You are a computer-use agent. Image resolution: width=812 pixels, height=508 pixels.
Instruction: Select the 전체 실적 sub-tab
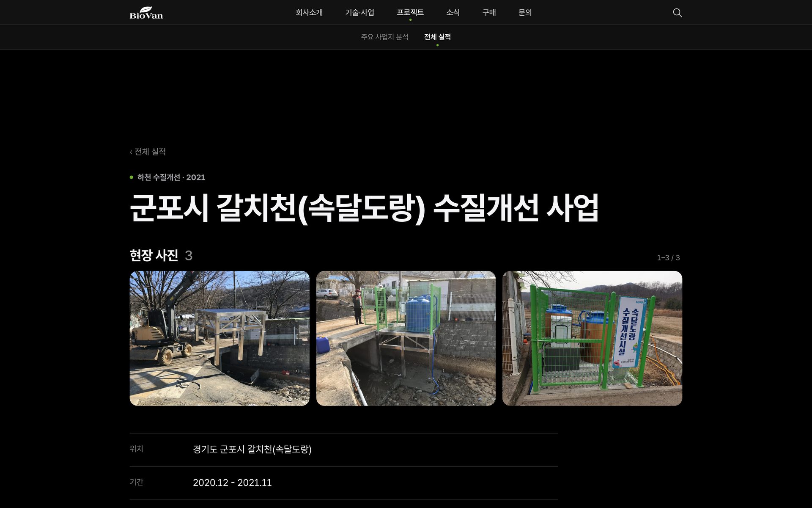coord(437,37)
